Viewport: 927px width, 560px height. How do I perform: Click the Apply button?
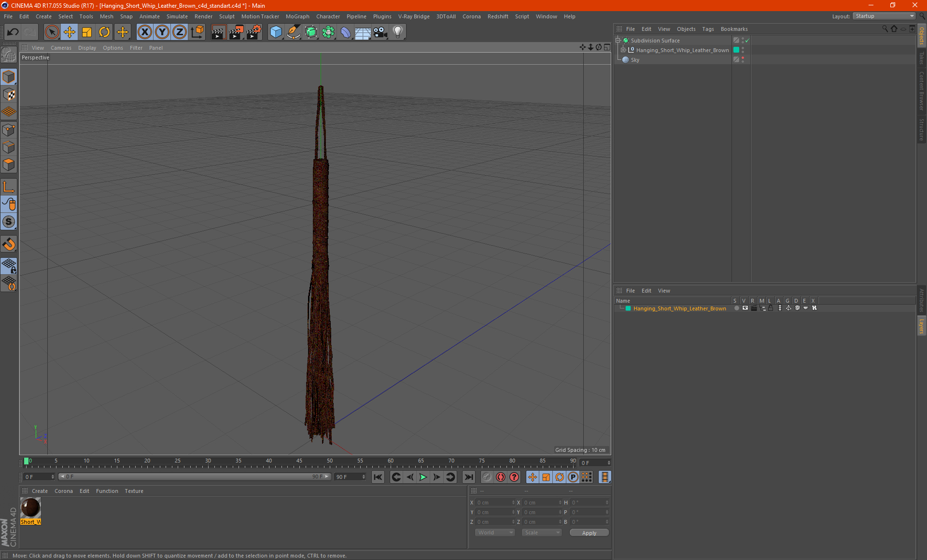pyautogui.click(x=589, y=532)
